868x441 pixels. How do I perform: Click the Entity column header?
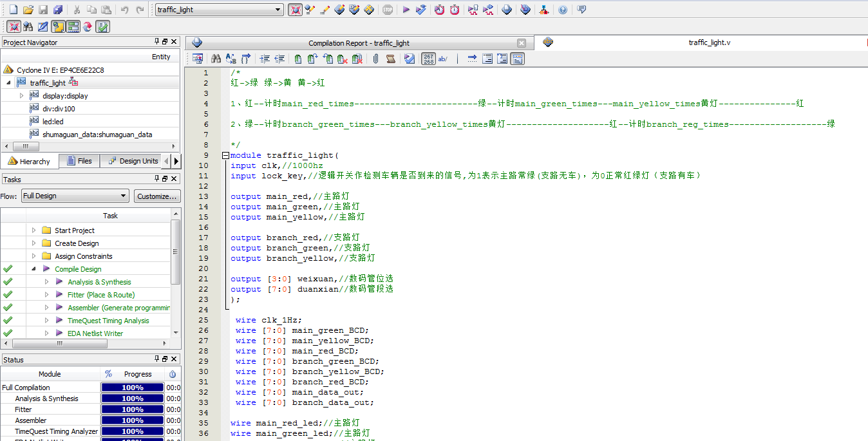pos(161,57)
